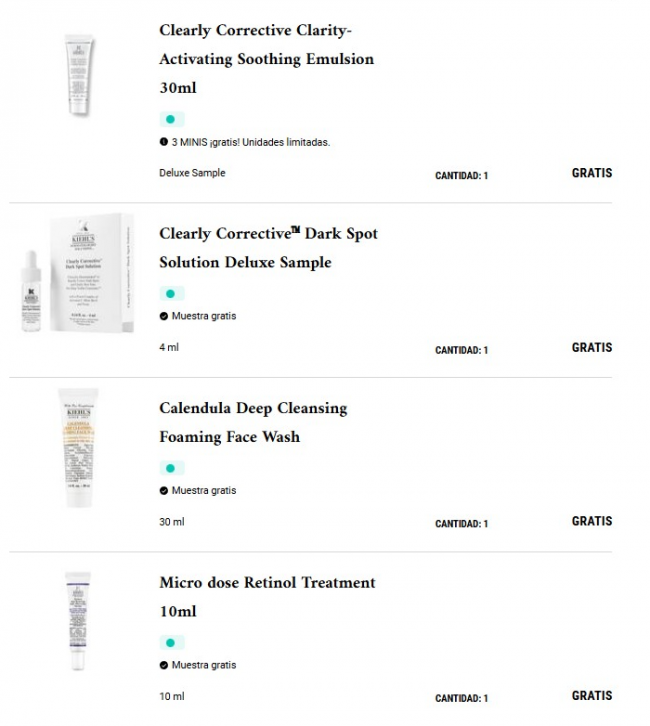Click teal badge under Soothing Emulsion title
The image size is (650, 726).
(171, 119)
